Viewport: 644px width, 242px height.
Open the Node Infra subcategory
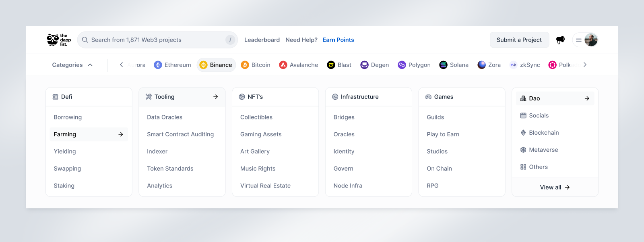(x=348, y=186)
